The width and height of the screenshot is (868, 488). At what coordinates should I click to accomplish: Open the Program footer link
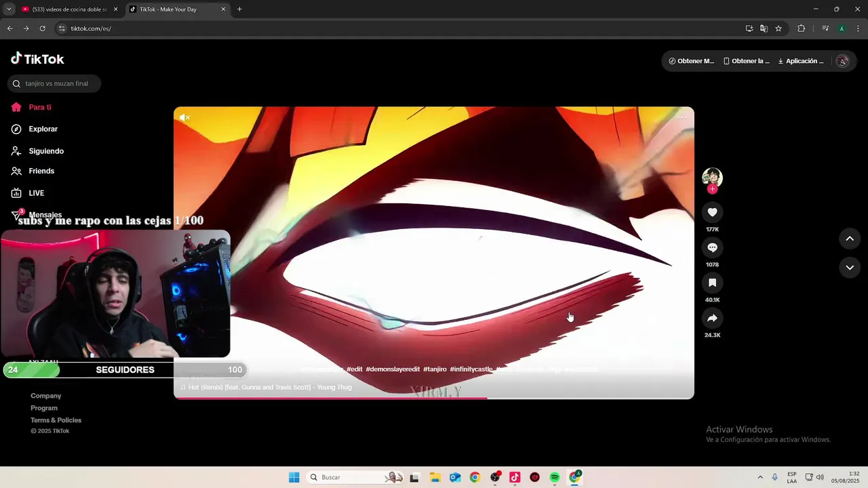[x=44, y=408]
